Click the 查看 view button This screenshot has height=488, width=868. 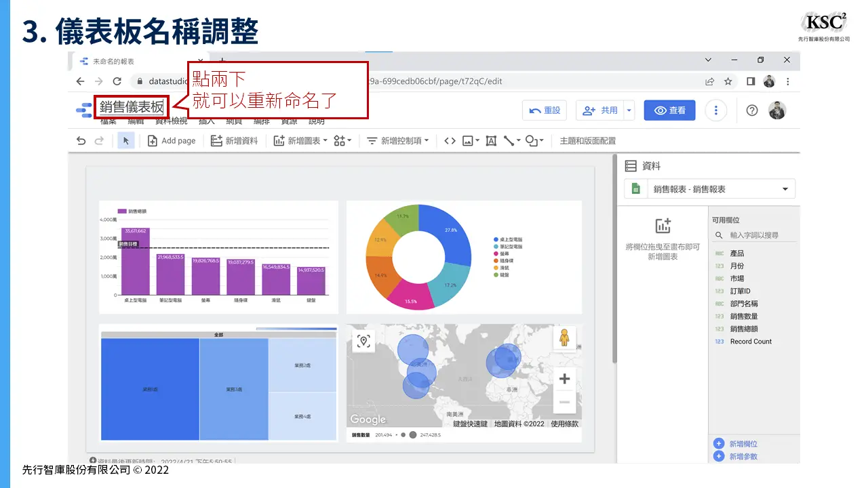(x=669, y=110)
